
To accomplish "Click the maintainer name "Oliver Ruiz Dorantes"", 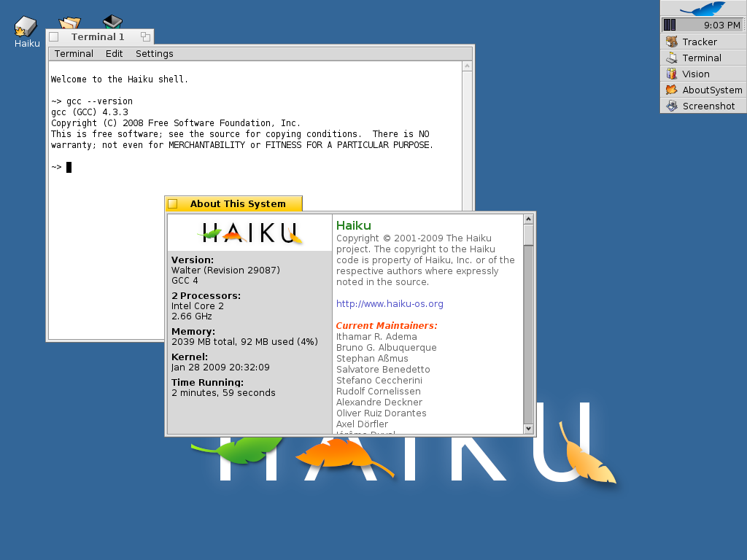I will 382,413.
